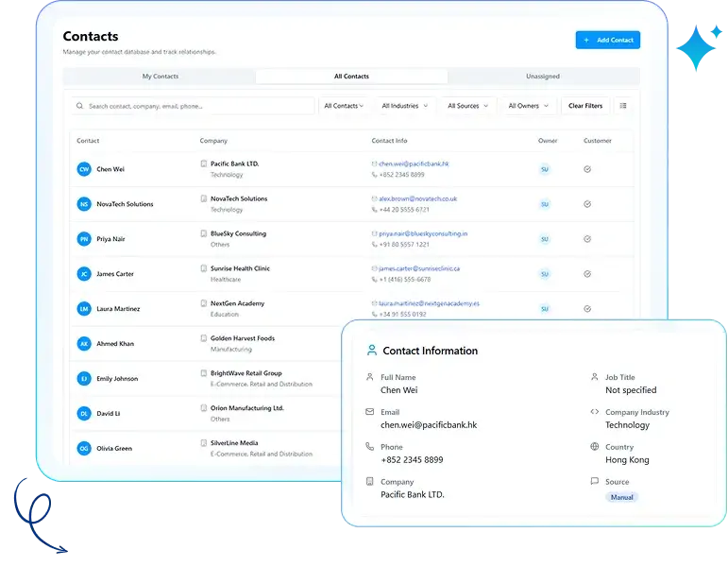
Task: Click the search magnifier icon in search bar
Action: click(x=80, y=106)
